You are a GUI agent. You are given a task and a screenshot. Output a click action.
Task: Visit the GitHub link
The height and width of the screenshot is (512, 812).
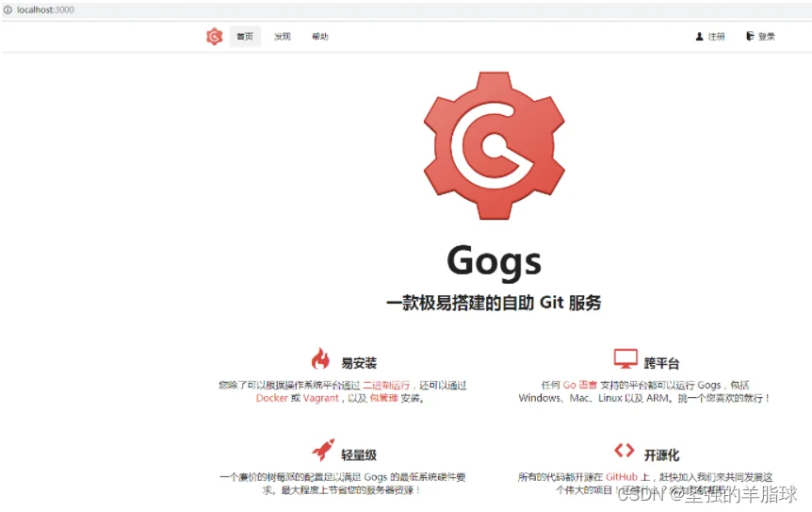tap(622, 477)
